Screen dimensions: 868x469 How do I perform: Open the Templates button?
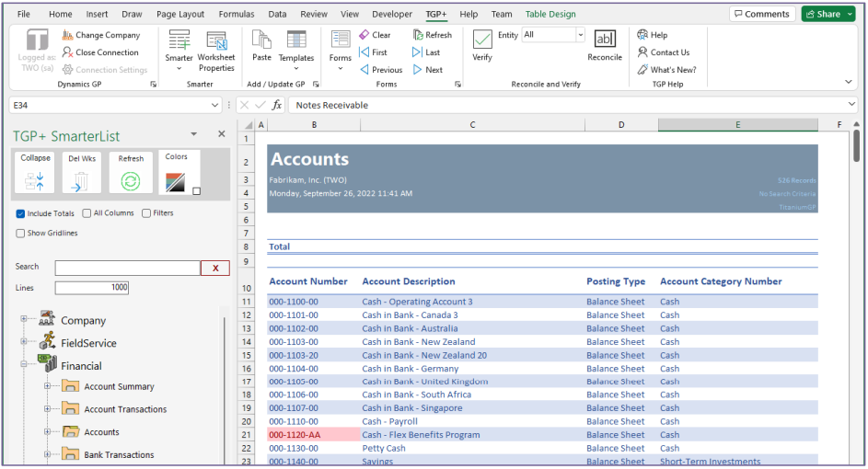coord(296,51)
